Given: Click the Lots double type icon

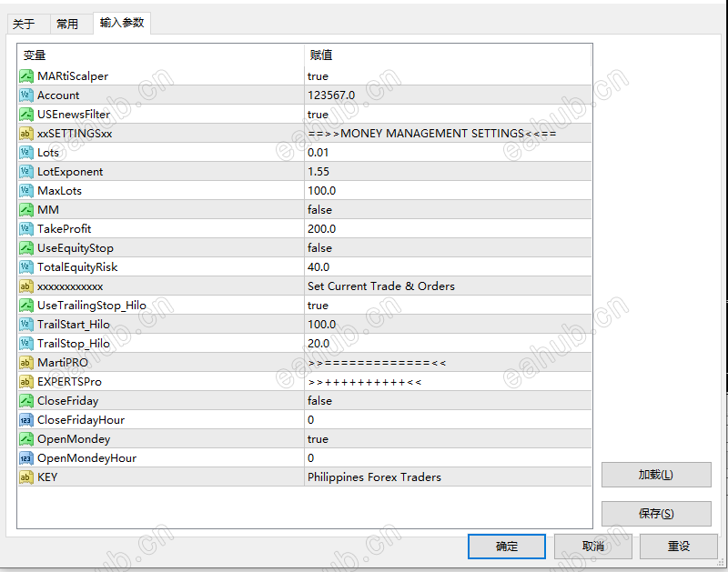Looking at the screenshot, I should (26, 153).
